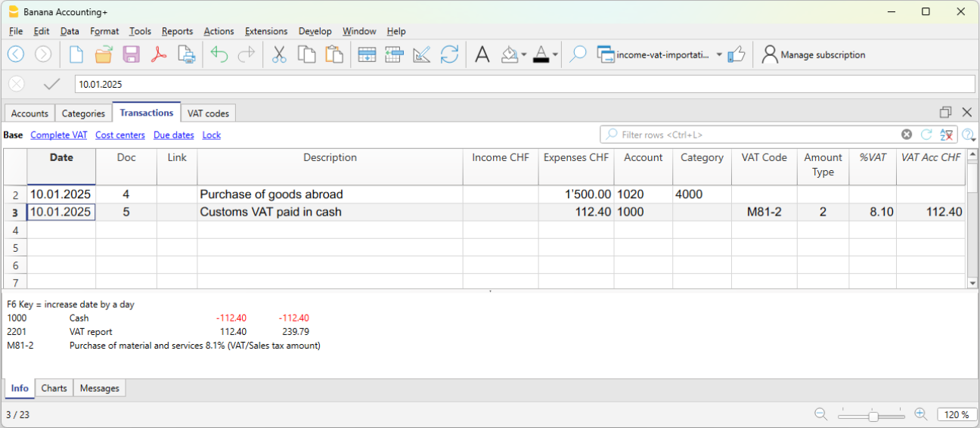Click the input bar showing 10.01.2025
Screen dimensions: 980x428
[525, 84]
